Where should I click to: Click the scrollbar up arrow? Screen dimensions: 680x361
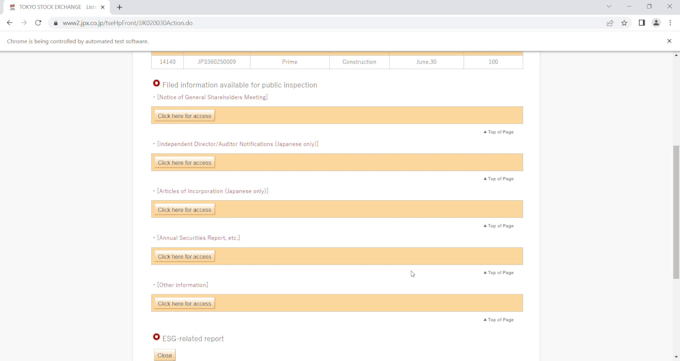[676, 55]
